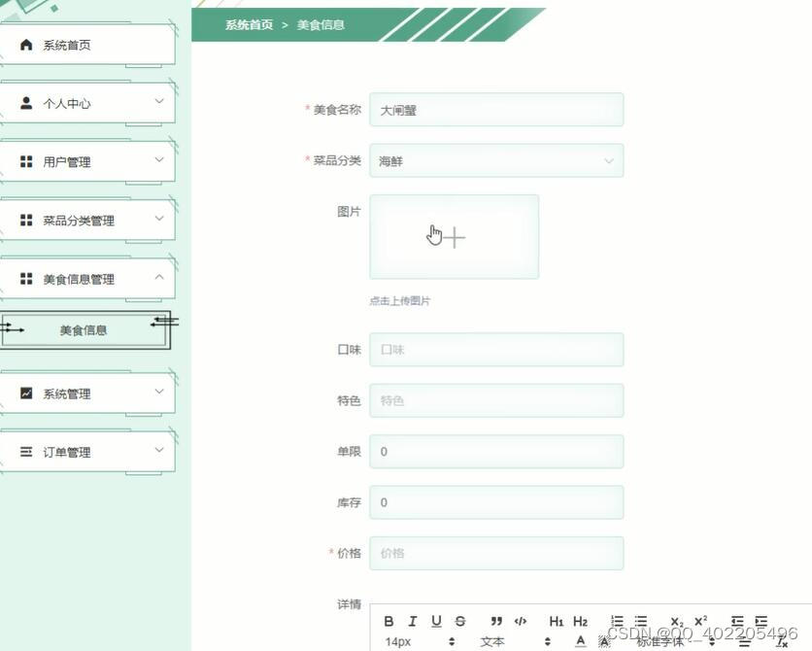Click the 系统首页 breadcrumb link
Image resolution: width=812 pixels, height=651 pixels.
[x=249, y=25]
